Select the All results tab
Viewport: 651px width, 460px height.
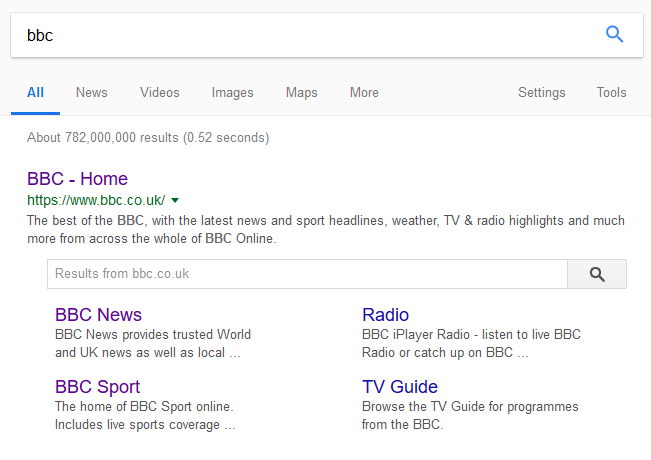[35, 93]
